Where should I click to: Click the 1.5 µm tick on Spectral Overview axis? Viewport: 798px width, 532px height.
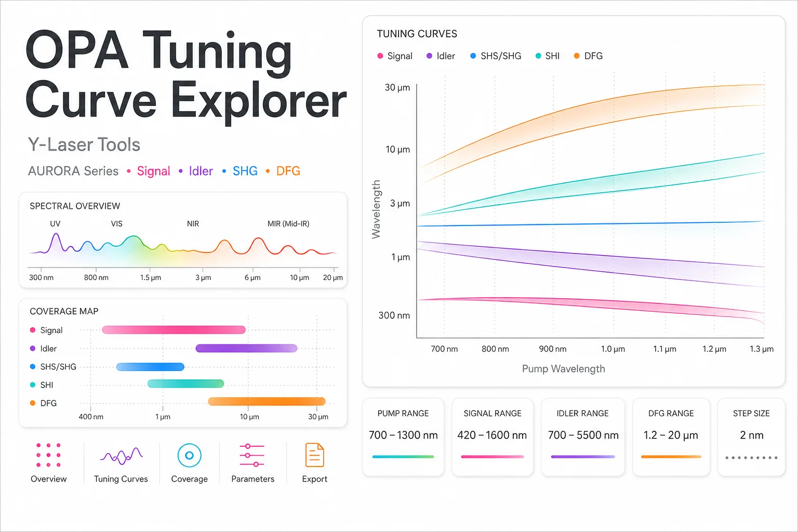(151, 277)
